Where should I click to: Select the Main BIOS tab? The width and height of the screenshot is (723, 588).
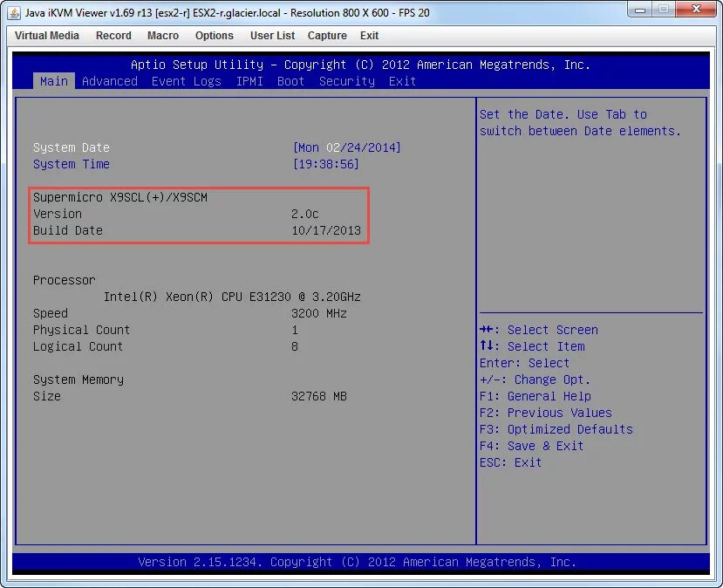point(54,81)
